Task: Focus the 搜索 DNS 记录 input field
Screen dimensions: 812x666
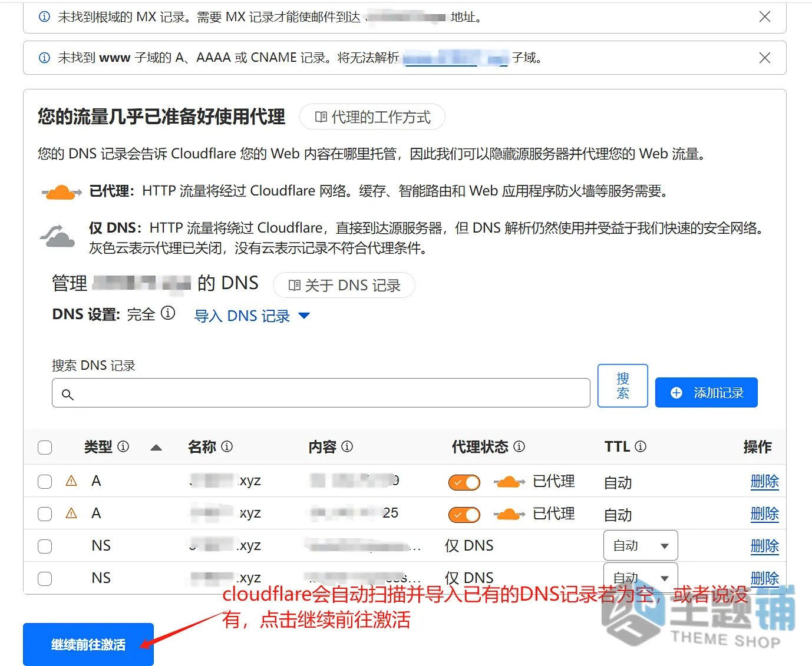Action: click(321, 393)
